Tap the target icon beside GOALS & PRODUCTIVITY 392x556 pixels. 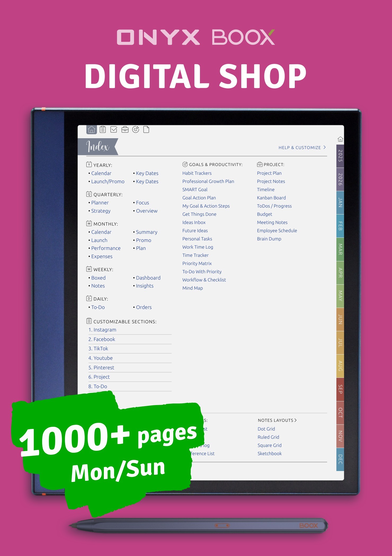click(x=185, y=164)
